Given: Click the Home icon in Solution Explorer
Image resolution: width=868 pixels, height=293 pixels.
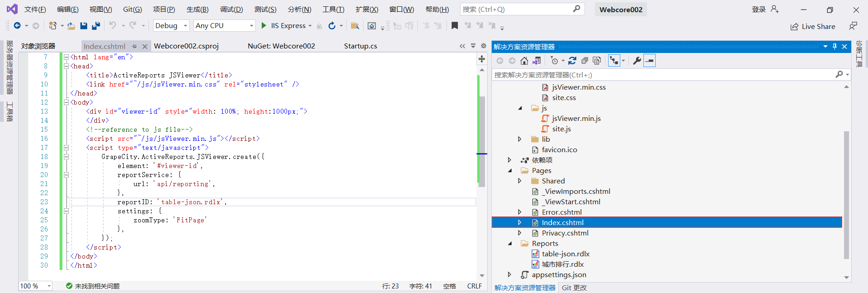Looking at the screenshot, I should 524,61.
